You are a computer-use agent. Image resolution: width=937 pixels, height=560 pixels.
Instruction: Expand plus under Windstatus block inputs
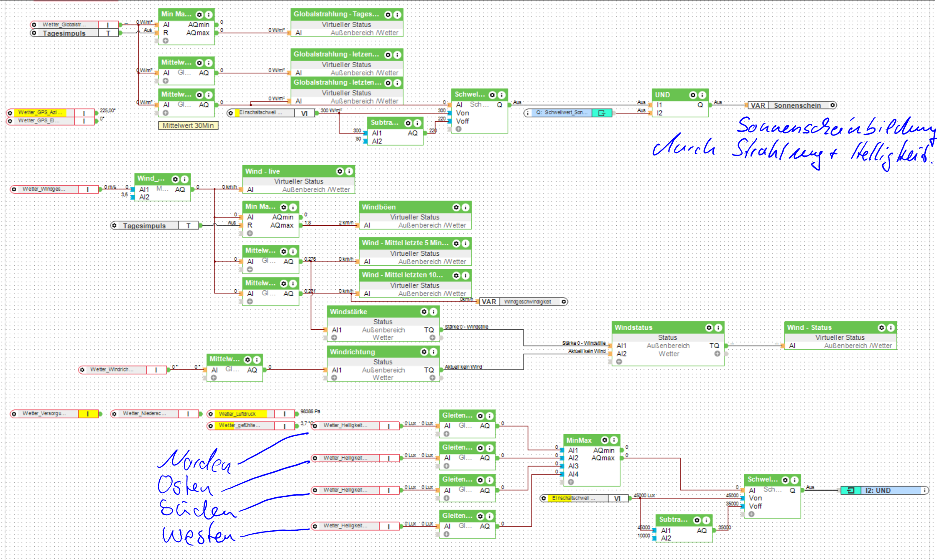click(x=619, y=361)
